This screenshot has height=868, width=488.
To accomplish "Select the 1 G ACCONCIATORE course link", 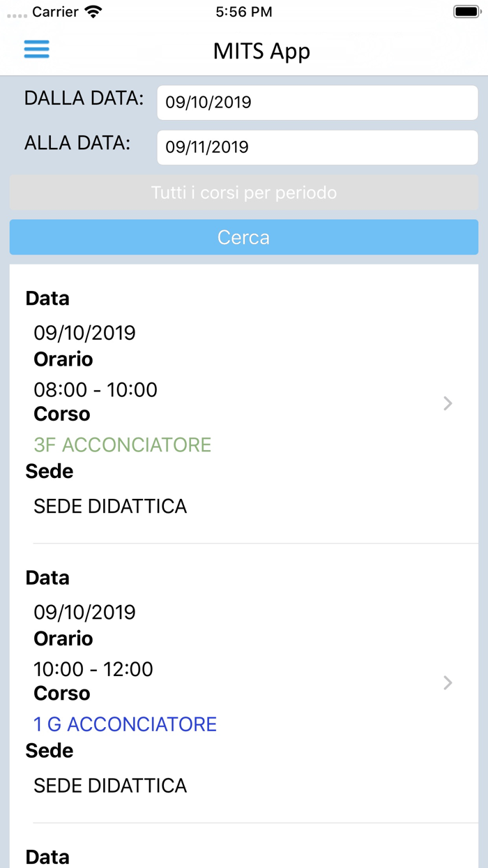I will pyautogui.click(x=125, y=724).
